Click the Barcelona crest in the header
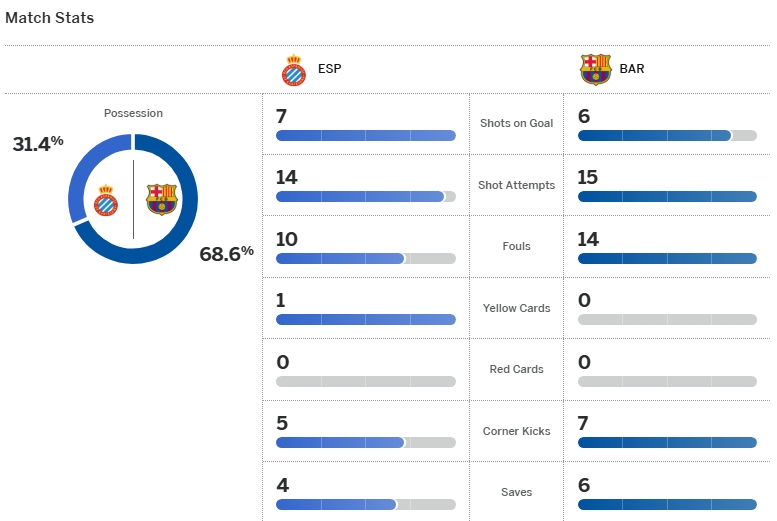 tap(595, 70)
